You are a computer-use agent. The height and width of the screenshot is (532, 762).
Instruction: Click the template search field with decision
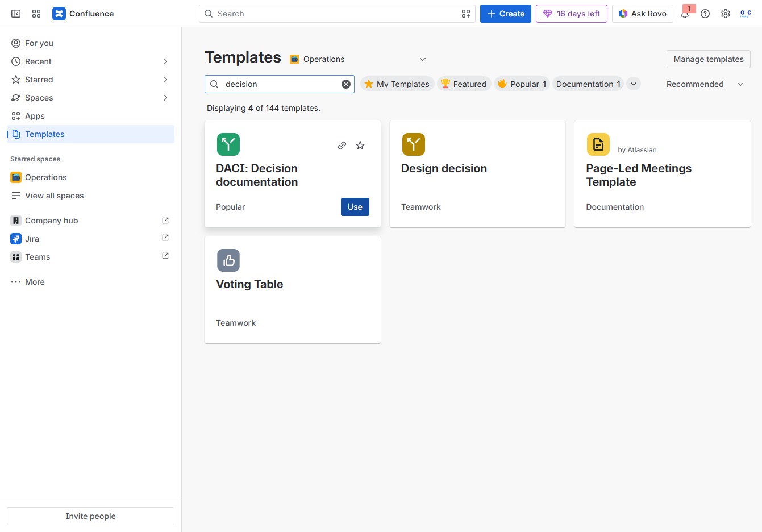(280, 84)
